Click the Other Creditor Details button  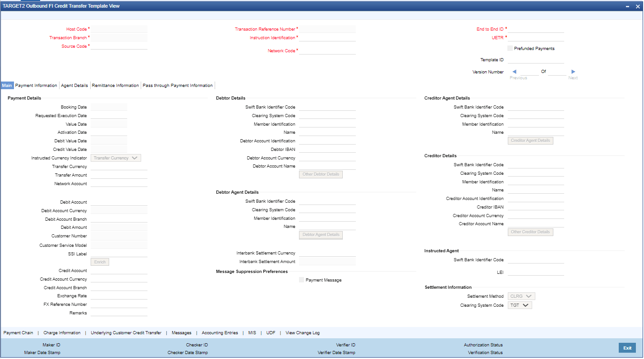tap(530, 232)
